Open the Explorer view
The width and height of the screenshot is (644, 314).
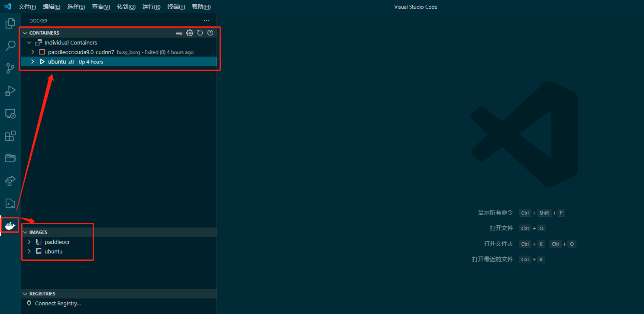tap(10, 23)
